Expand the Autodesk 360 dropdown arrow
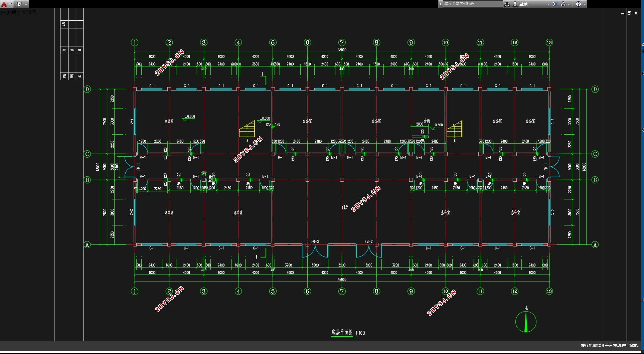The height and width of the screenshot is (354, 644). (x=568, y=4)
